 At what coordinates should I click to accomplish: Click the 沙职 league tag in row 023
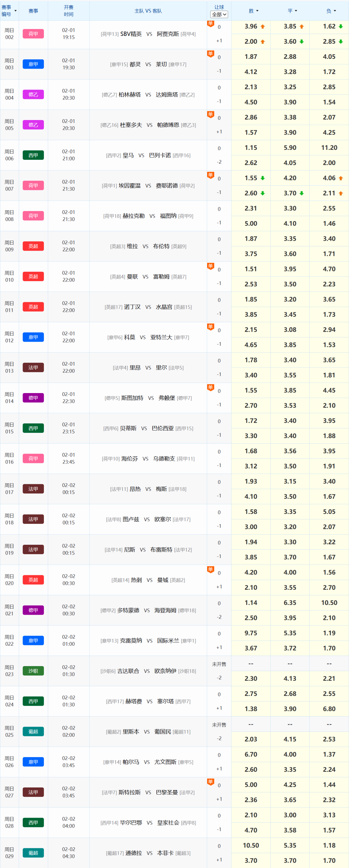tap(33, 671)
